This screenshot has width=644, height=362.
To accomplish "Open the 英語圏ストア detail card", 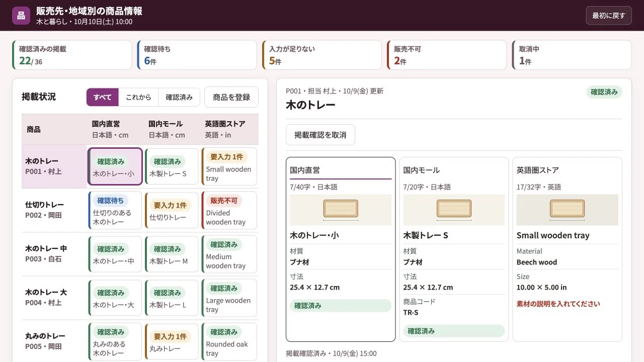I will (x=568, y=249).
